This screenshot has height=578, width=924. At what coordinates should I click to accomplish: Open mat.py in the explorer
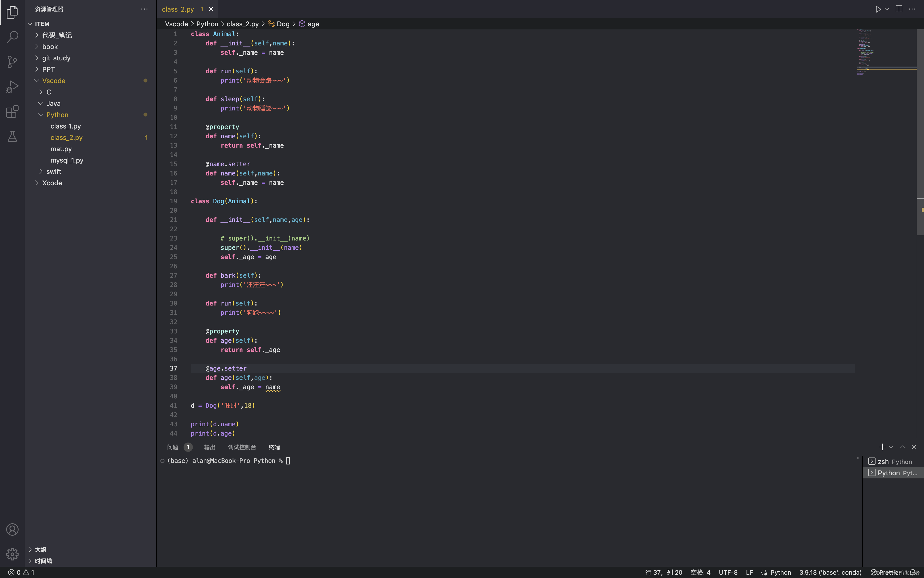point(90,149)
